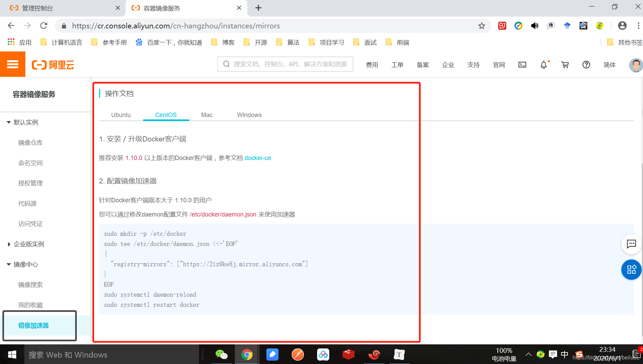Image resolution: width=643 pixels, height=364 pixels.
Task: Go to 镜像仓库 in sidebar
Action: pos(30,142)
